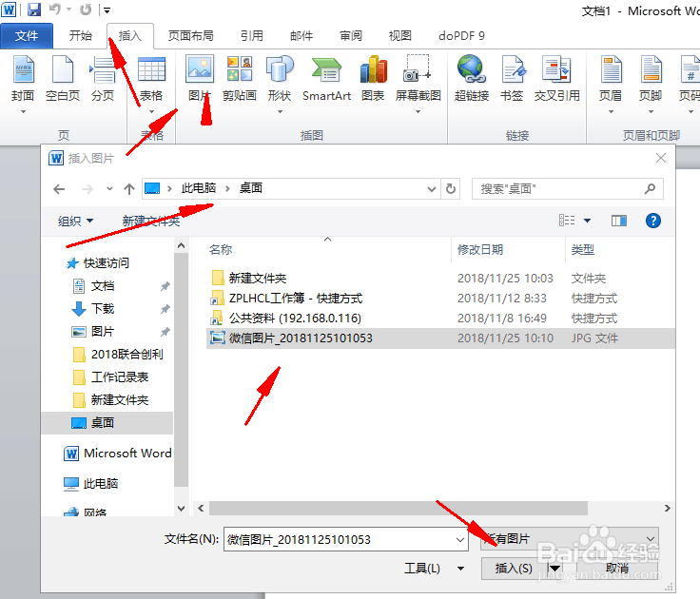Customize Quick Access Toolbar dropdown
700x599 pixels.
coord(107,10)
